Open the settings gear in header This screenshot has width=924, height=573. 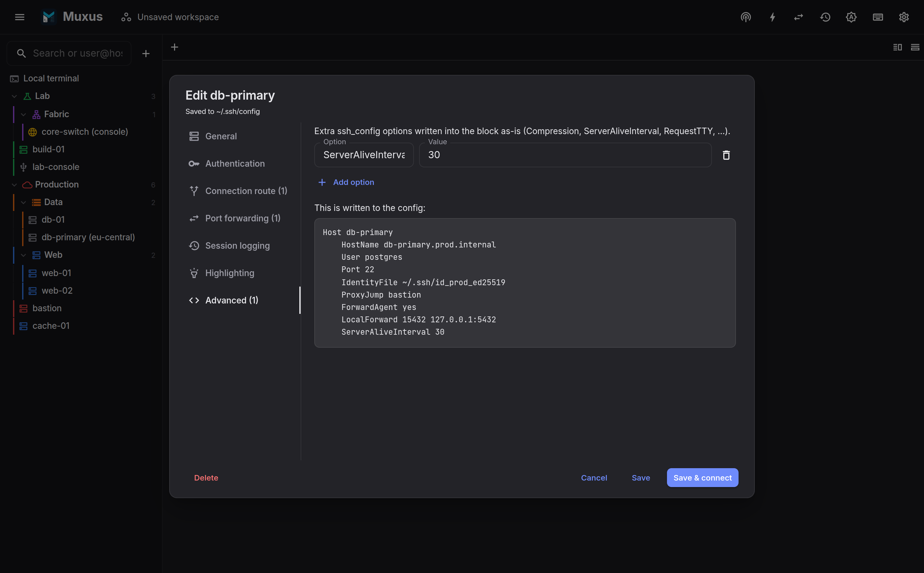click(x=904, y=17)
